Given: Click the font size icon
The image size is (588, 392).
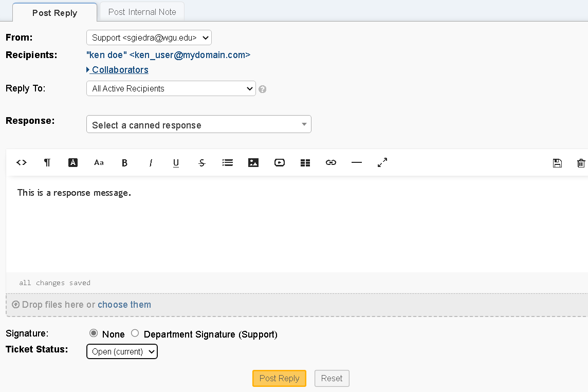Looking at the screenshot, I should click(x=98, y=162).
